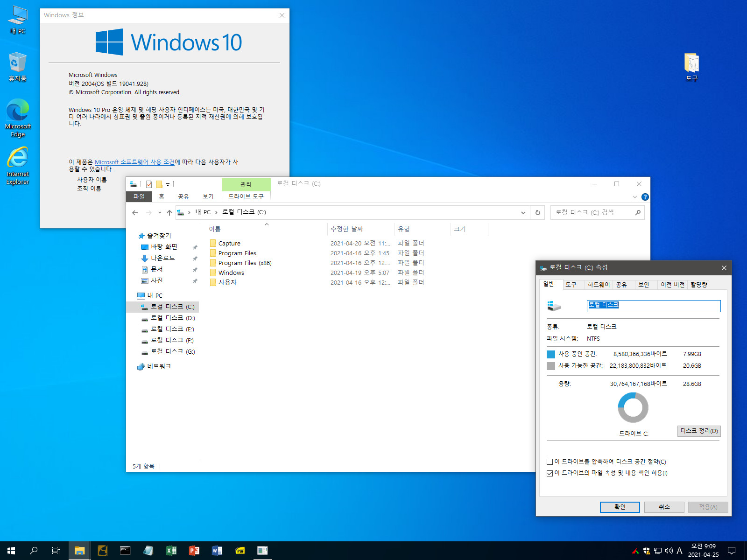Select the Program Files folder

tap(233, 253)
